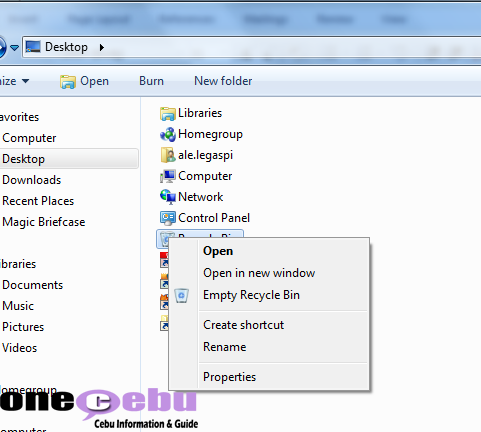Select Rename from the context menu
Viewport: 481px width, 432px height.
coord(224,347)
